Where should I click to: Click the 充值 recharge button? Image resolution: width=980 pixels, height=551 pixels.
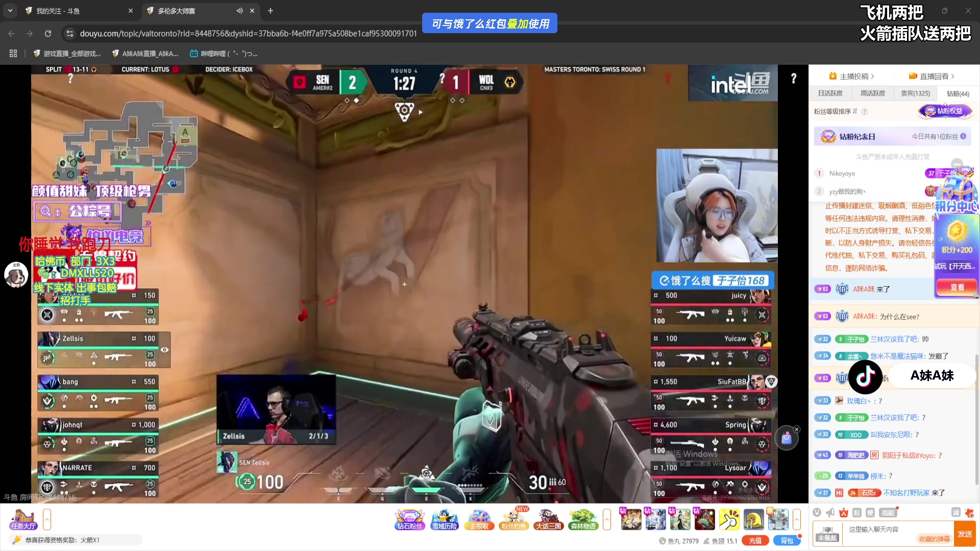tap(755, 541)
